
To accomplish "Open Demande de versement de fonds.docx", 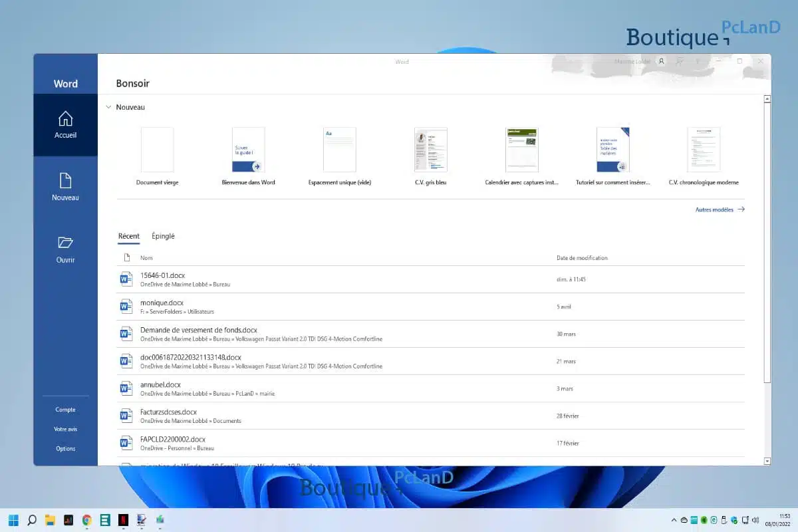I will 431,334.
